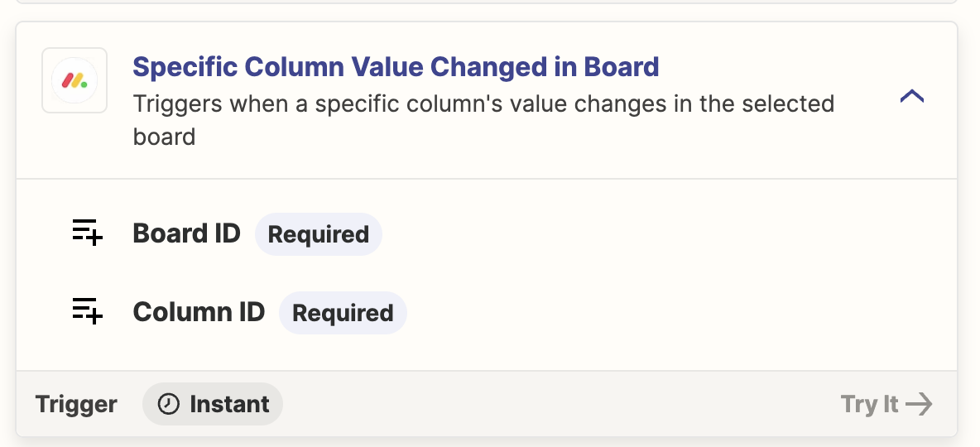This screenshot has height=447, width=980.
Task: Click the list-plus icon beside Column ID
Action: point(87,312)
